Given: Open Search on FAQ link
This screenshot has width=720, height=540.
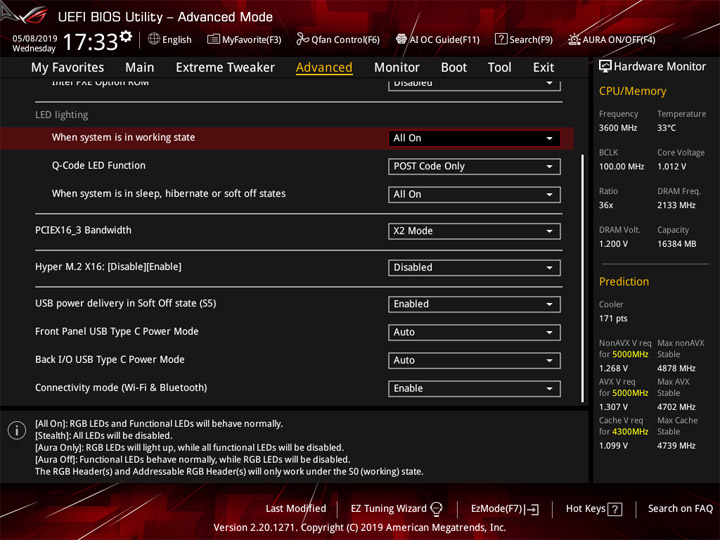Looking at the screenshot, I should [680, 509].
